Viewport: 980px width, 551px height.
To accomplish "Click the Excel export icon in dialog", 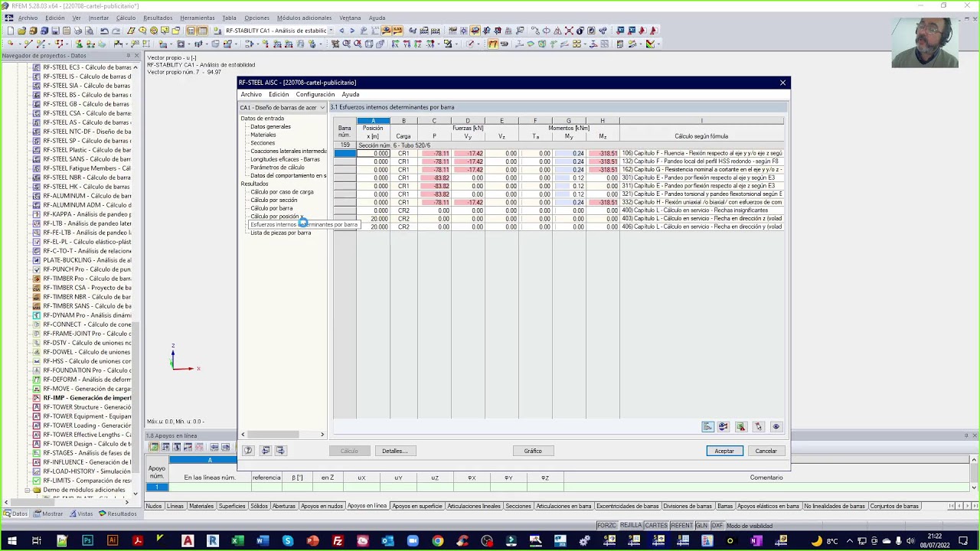I will (740, 427).
